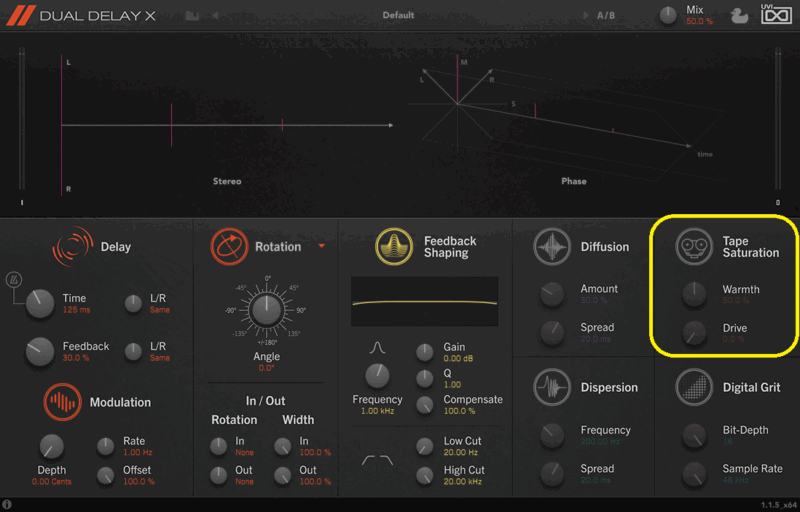Click the Q knob
The image size is (800, 512).
click(424, 379)
